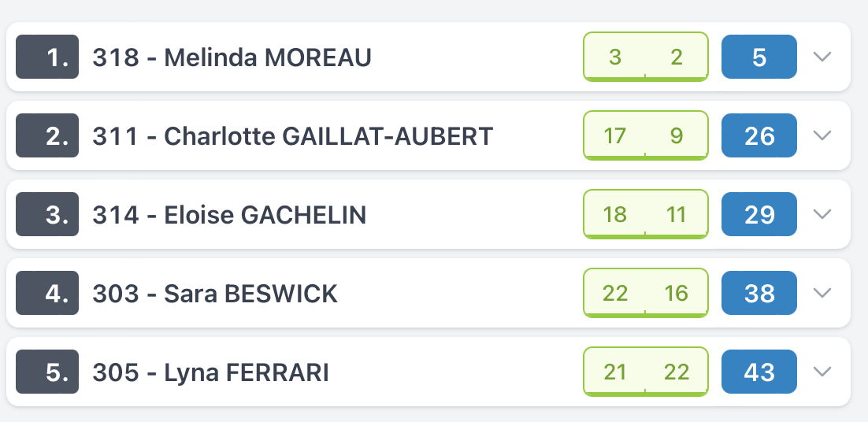
Task: Open Sara BESWICK's details chevron
Action: (x=822, y=293)
